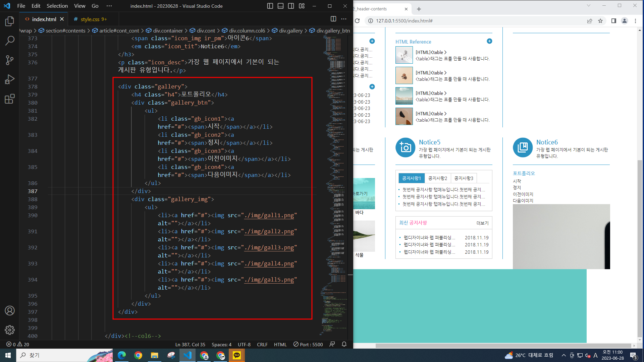Open the Explorer view in activity bar
The width and height of the screenshot is (644, 362).
[x=10, y=21]
